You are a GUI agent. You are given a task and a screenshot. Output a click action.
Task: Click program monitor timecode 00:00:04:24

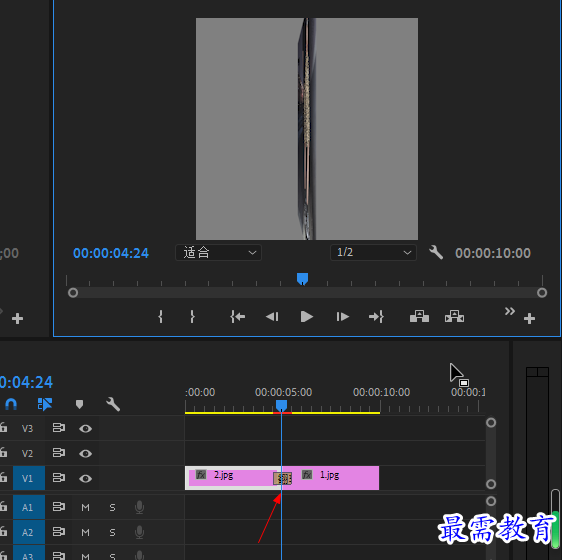(x=111, y=253)
